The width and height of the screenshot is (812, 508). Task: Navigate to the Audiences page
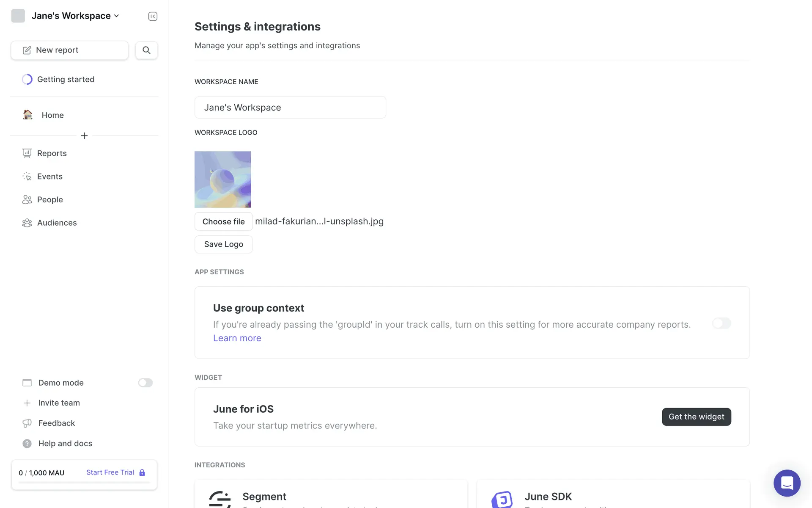[x=57, y=223]
